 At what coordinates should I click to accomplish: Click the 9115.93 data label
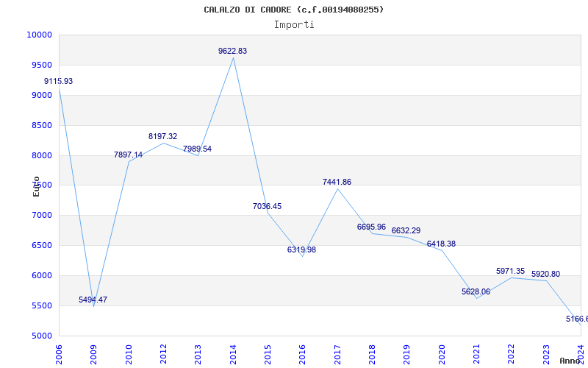click(59, 81)
